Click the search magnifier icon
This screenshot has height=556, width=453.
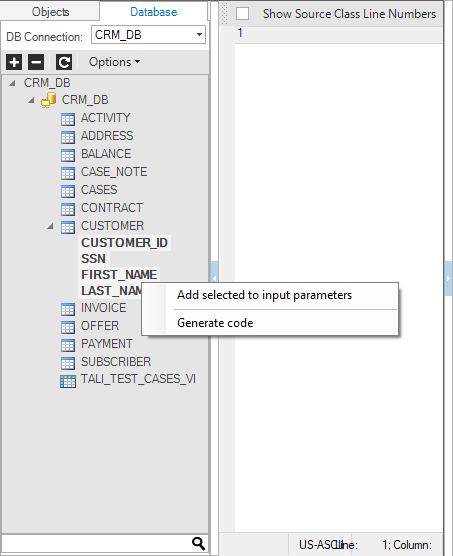pos(198,543)
